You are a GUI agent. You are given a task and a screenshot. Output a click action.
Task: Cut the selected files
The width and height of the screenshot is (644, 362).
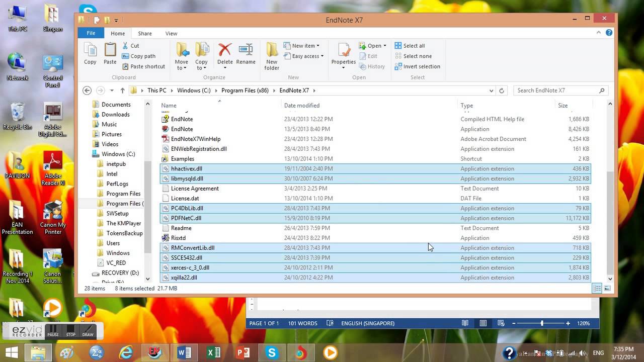click(130, 46)
